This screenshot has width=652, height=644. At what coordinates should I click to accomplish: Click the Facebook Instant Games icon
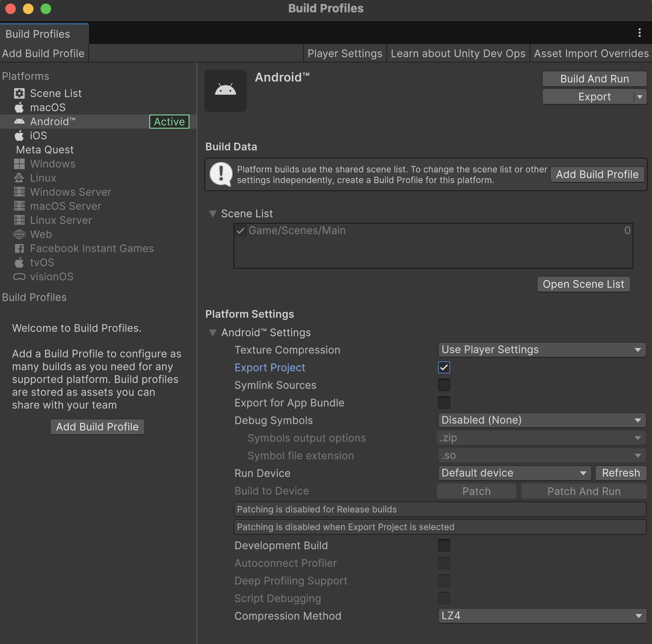point(19,248)
